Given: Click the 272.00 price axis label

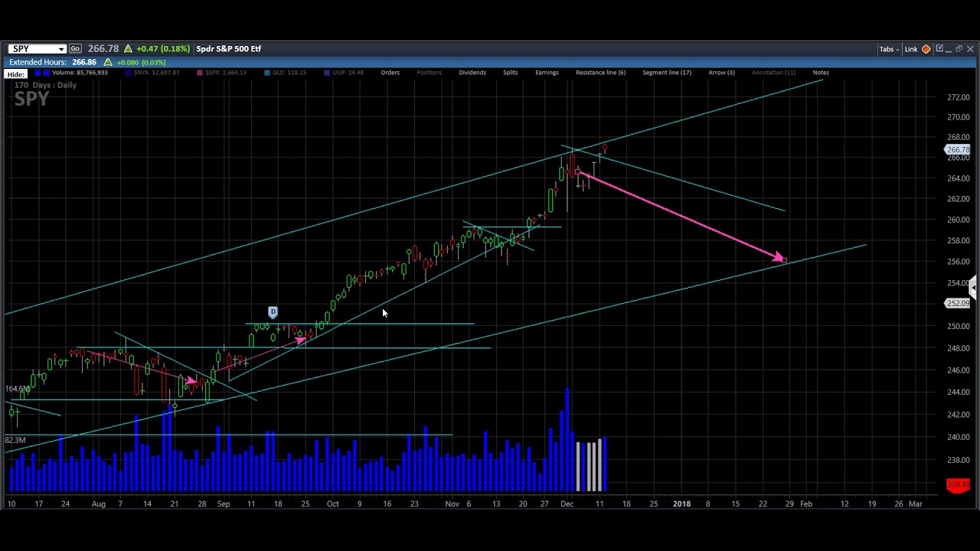Looking at the screenshot, I should point(958,97).
